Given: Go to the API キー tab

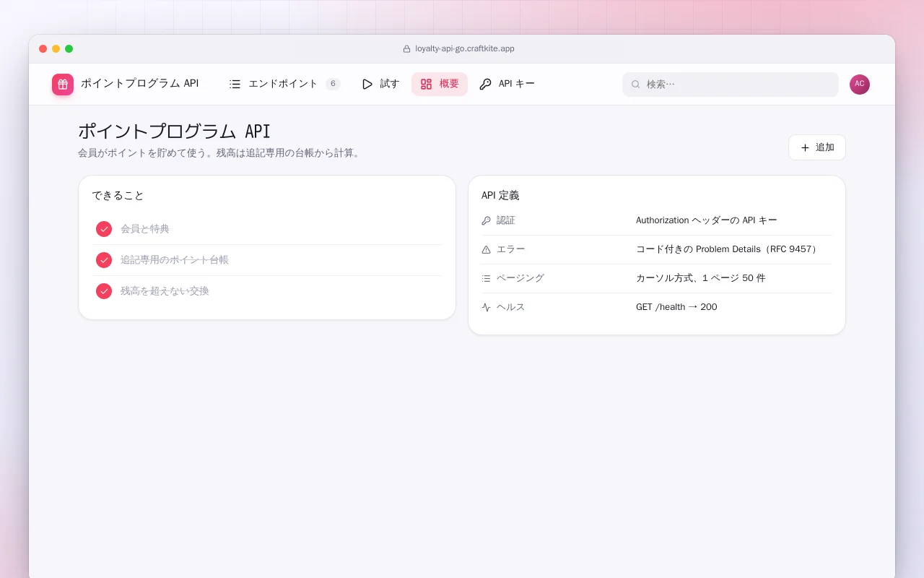Looking at the screenshot, I should coord(507,84).
